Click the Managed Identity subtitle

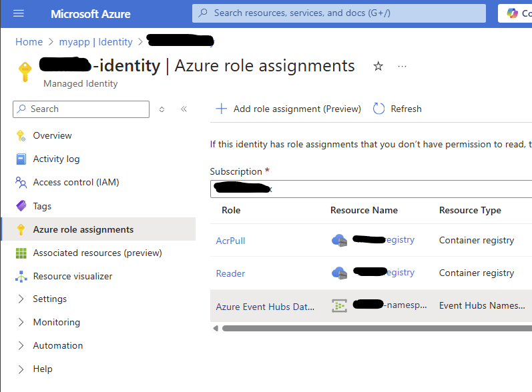click(x=80, y=84)
